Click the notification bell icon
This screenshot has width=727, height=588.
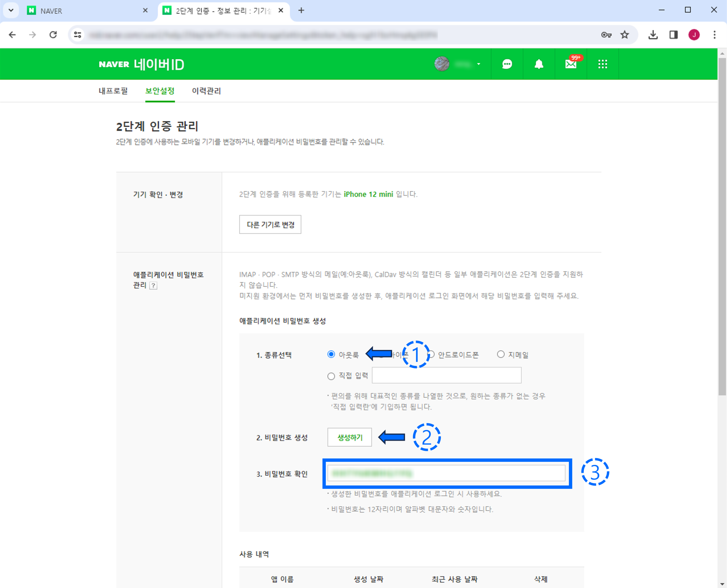(539, 64)
